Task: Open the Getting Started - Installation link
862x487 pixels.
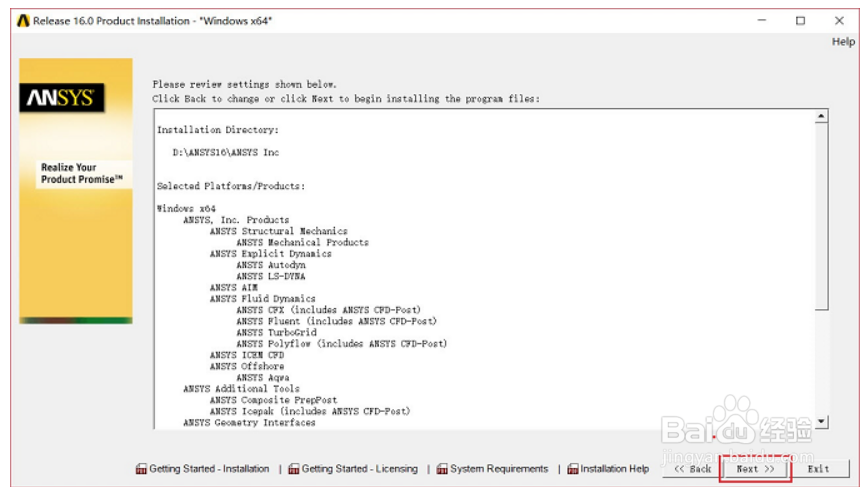Action: 209,469
